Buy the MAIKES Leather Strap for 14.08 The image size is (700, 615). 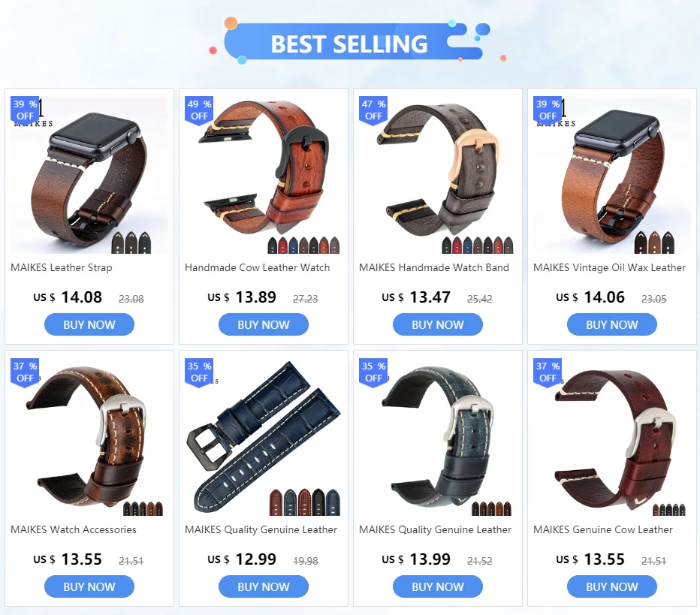coord(89,324)
